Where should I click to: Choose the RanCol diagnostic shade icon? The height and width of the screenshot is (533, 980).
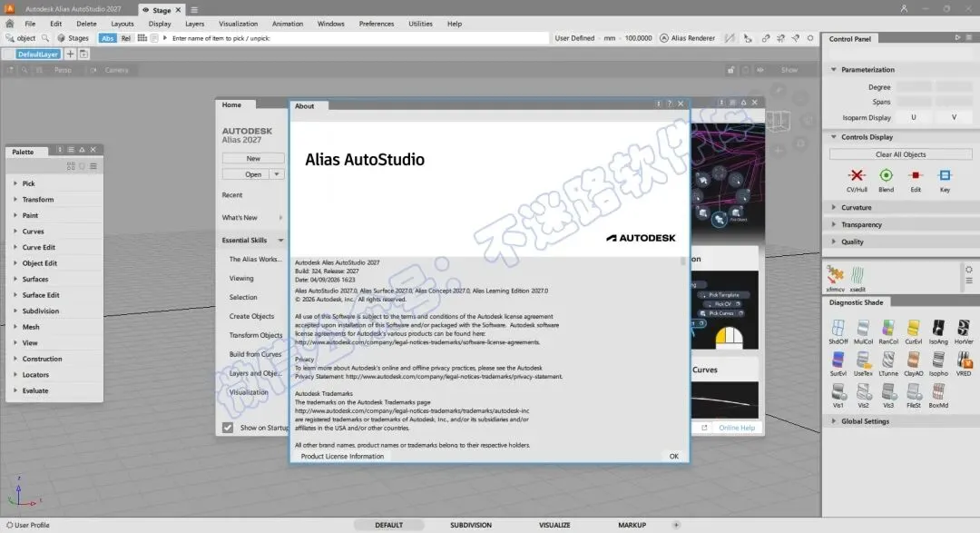888,328
